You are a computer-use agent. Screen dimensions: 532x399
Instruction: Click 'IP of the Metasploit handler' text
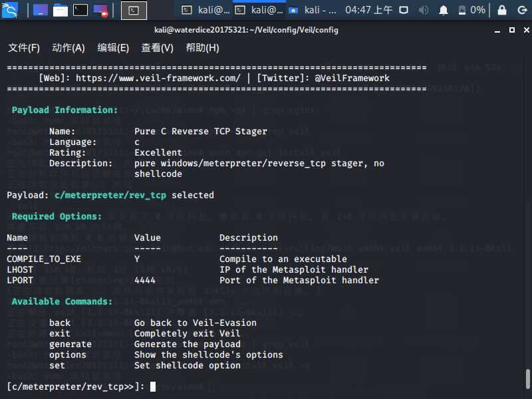tap(293, 270)
